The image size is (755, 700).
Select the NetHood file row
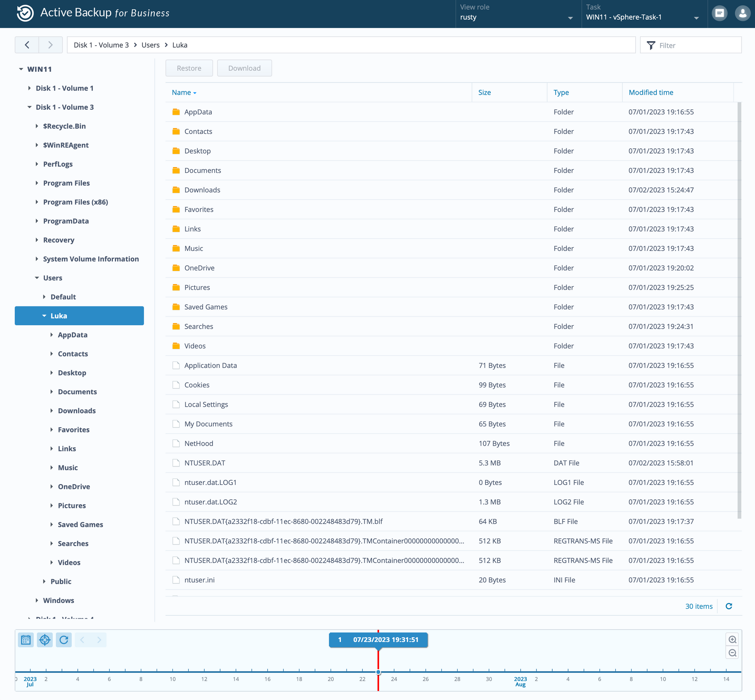click(451, 443)
